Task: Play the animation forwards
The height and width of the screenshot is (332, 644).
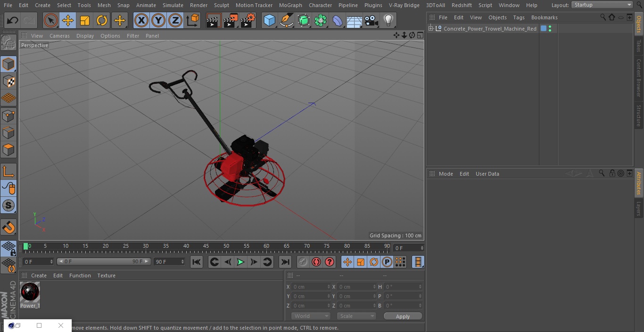Action: [x=240, y=262]
